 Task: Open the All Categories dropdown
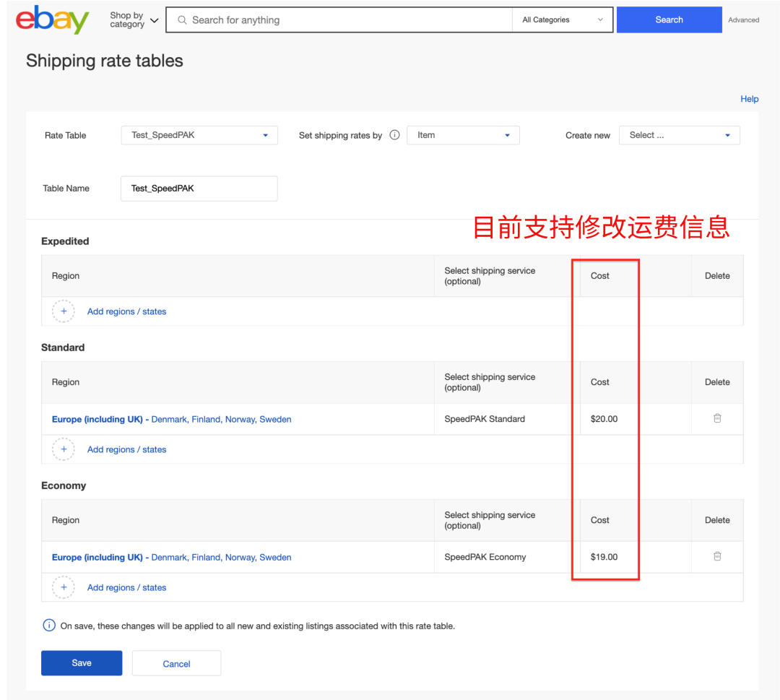point(562,20)
